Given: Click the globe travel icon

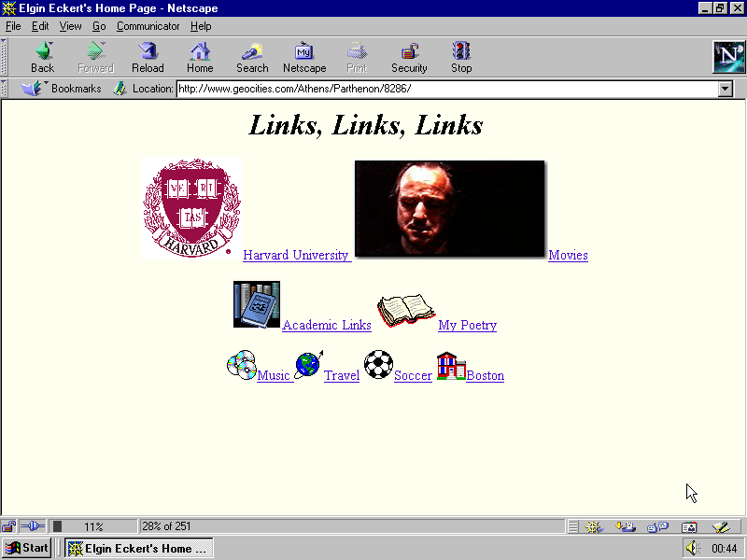Looking at the screenshot, I should [x=309, y=365].
